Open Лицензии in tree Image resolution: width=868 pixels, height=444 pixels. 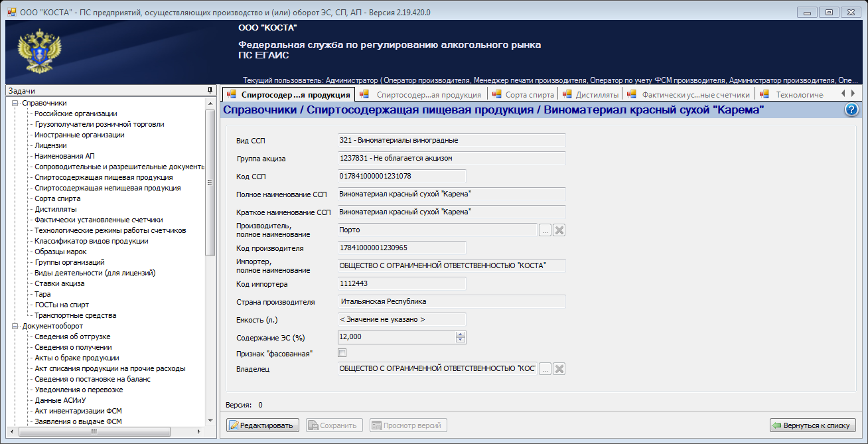(x=50, y=145)
